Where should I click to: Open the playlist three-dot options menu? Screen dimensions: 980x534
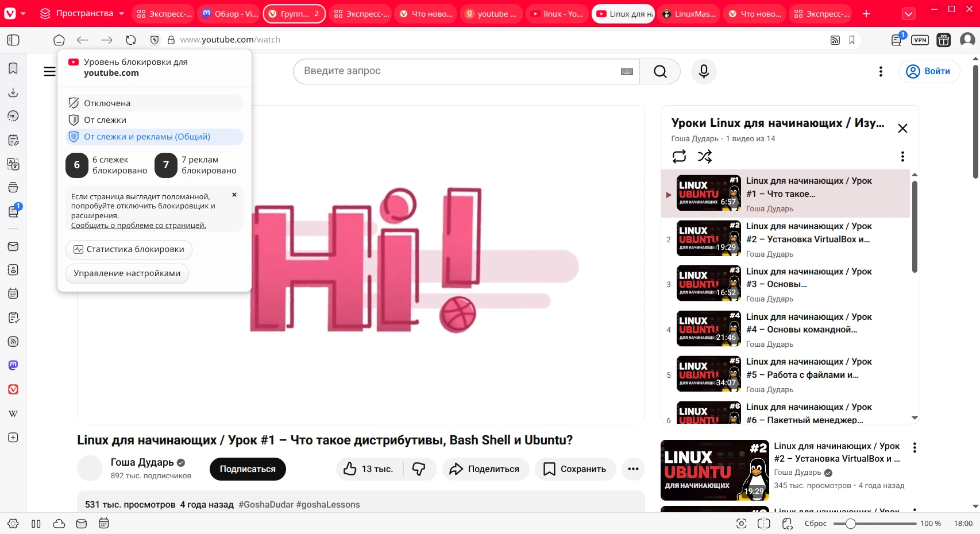[x=902, y=156]
